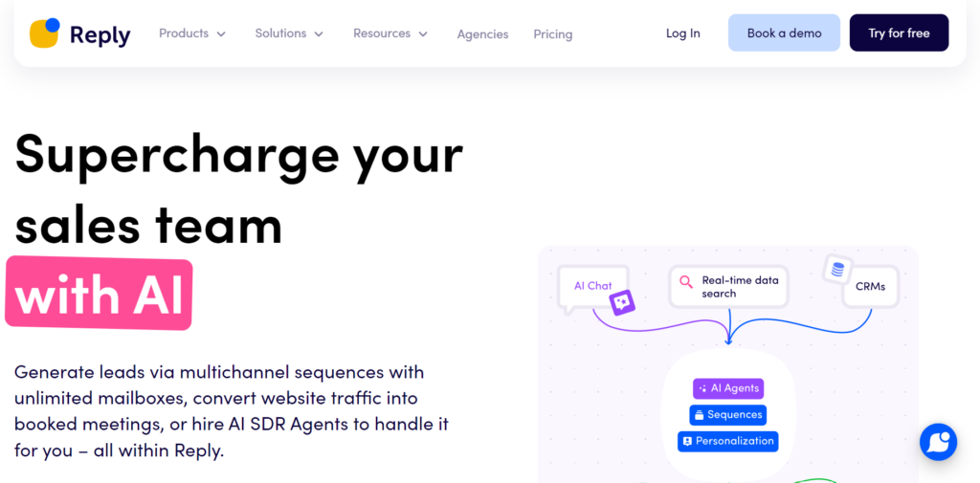Open the Resources menu
This screenshot has width=980, height=483.
click(390, 33)
